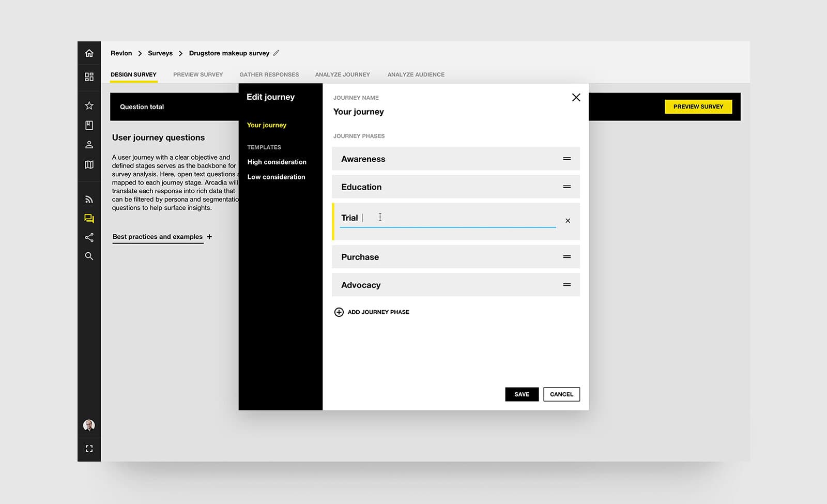Screen dimensions: 827x504
Task: Edit survey name with pencil icon
Action: pos(276,53)
